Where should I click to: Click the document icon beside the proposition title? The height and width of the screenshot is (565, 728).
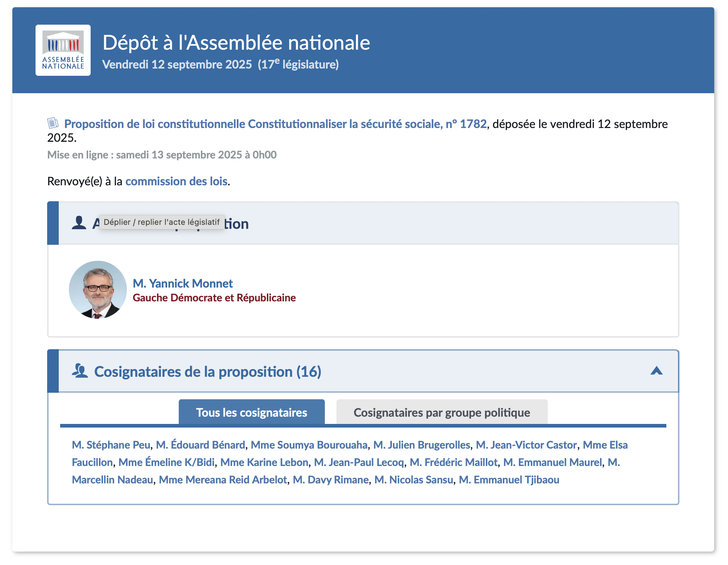pos(53,123)
